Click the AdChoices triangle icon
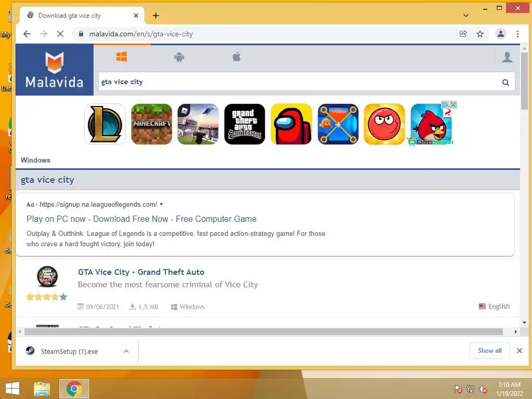The width and height of the screenshot is (532, 399). click(x=445, y=104)
